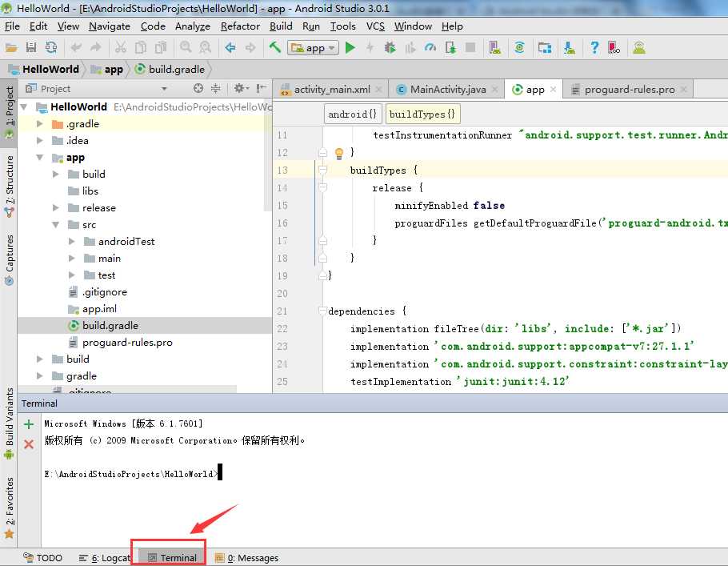Screen dimensions: 728x566
Task: Click the Copy icon in toolbar
Action: [140, 47]
